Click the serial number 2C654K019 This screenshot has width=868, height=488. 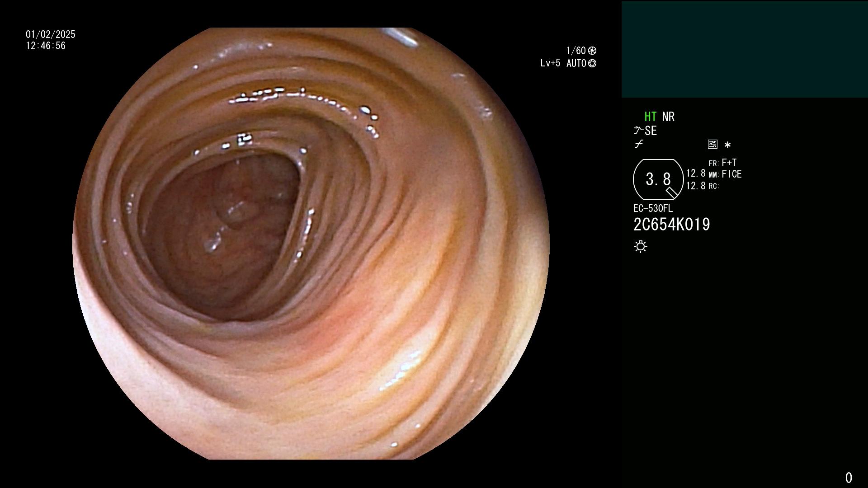pos(672,225)
